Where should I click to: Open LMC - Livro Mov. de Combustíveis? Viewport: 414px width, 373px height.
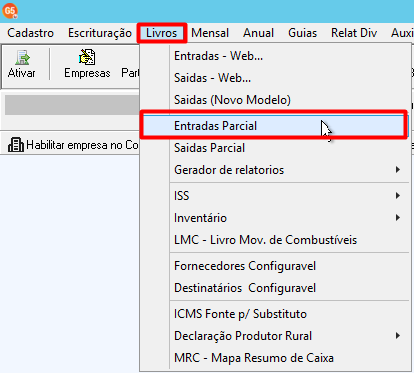pyautogui.click(x=275, y=240)
